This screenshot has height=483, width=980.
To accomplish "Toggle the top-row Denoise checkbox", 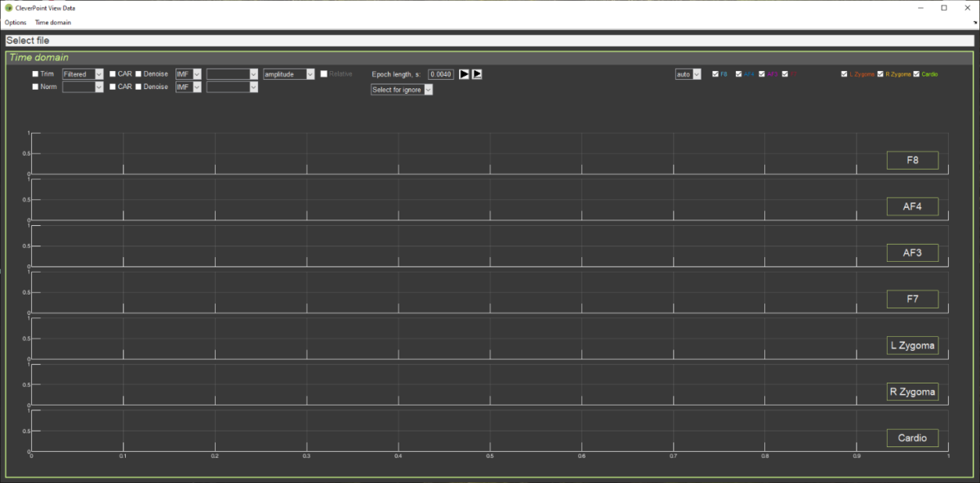I will tap(139, 74).
